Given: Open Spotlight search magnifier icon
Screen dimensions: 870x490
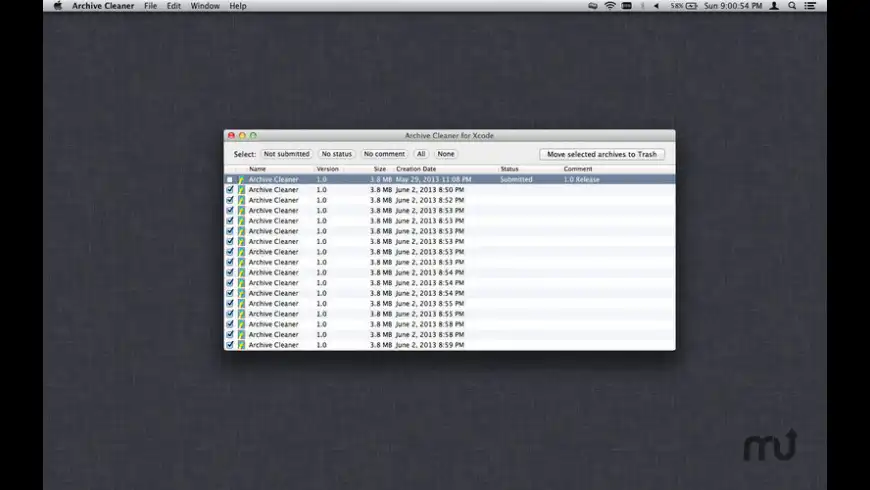Looking at the screenshot, I should tap(792, 6).
